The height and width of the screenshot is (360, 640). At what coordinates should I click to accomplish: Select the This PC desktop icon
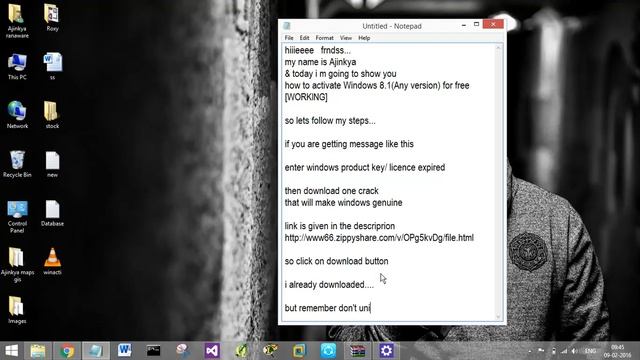coord(17,66)
